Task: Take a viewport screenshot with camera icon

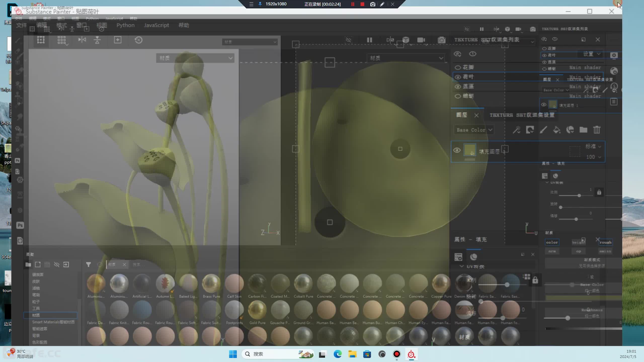Action: pyautogui.click(x=441, y=40)
